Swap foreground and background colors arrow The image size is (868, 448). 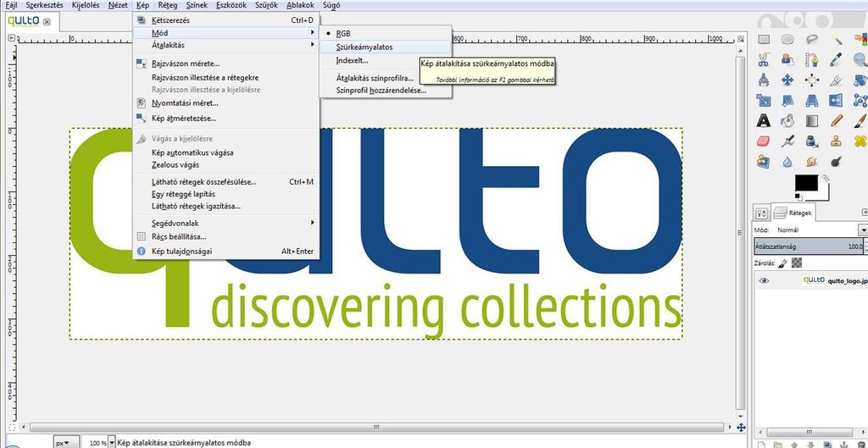pos(824,178)
